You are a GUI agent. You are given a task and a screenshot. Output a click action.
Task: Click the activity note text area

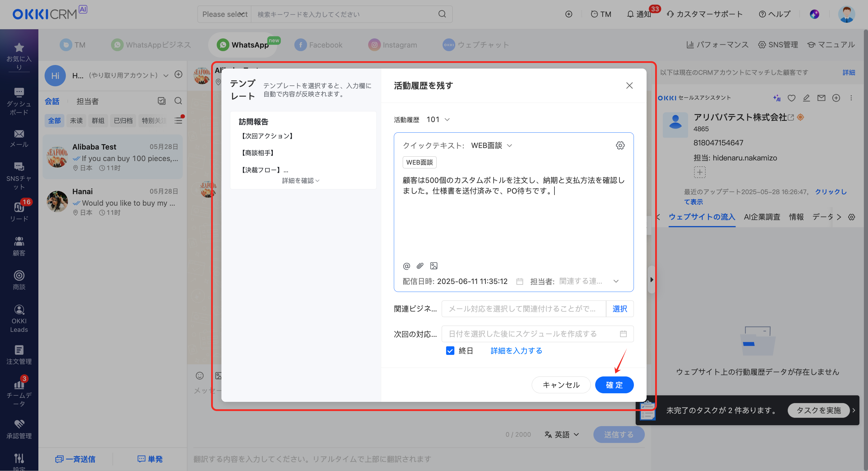[513, 216]
